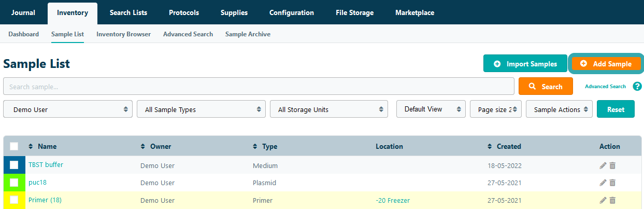Check the TBST buffer row checkbox
Viewport: 644px width, 209px height.
[x=14, y=165]
